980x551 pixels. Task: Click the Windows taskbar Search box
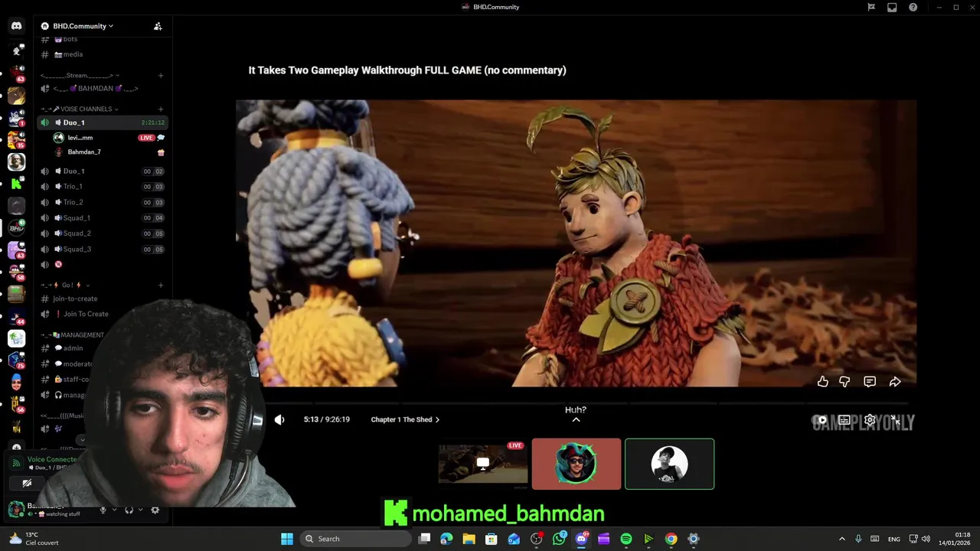click(355, 539)
